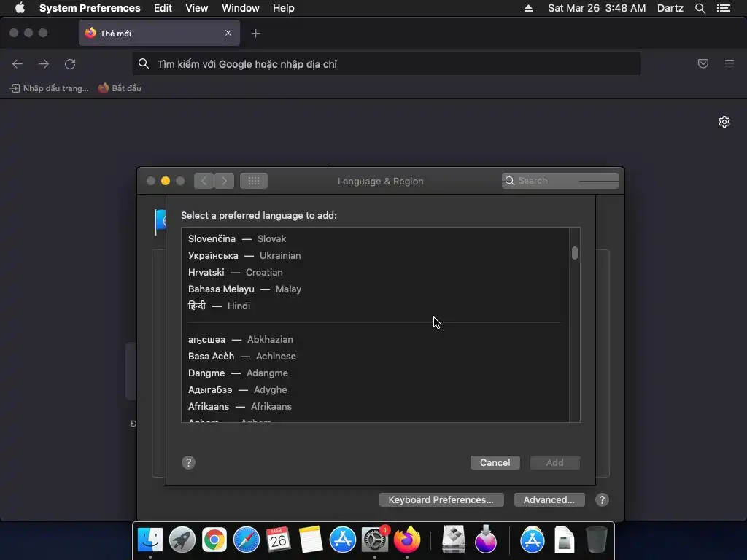
Task: Open the Bắt đầu bookmark
Action: click(x=120, y=88)
